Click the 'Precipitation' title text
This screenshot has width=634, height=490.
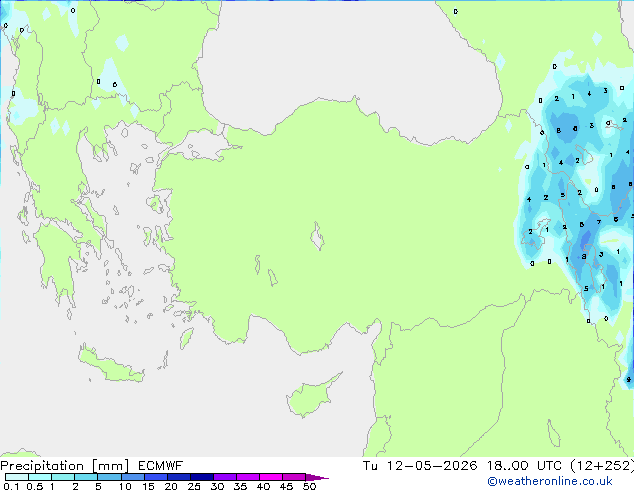tap(42, 466)
